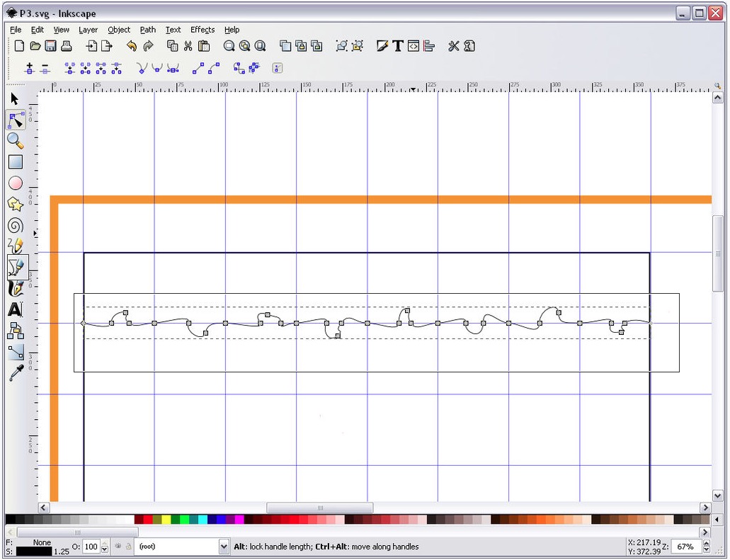Click the Print document icon
The height and width of the screenshot is (560, 730).
tap(66, 46)
